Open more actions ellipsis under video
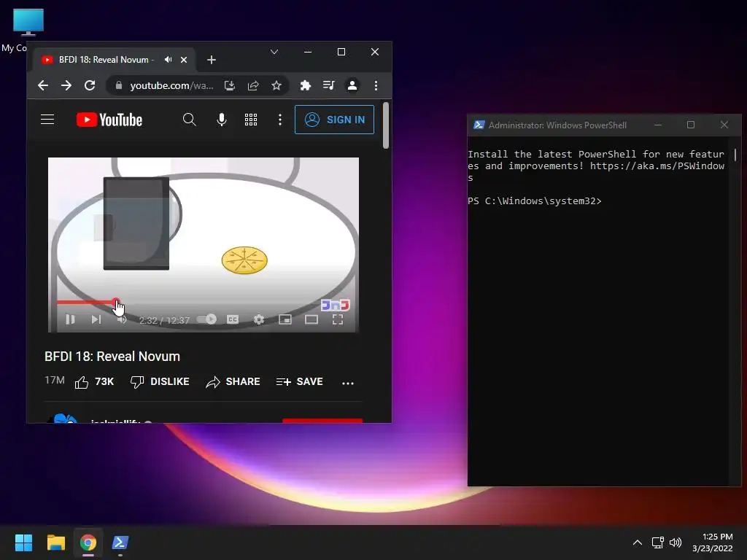The image size is (747, 560). [x=348, y=383]
